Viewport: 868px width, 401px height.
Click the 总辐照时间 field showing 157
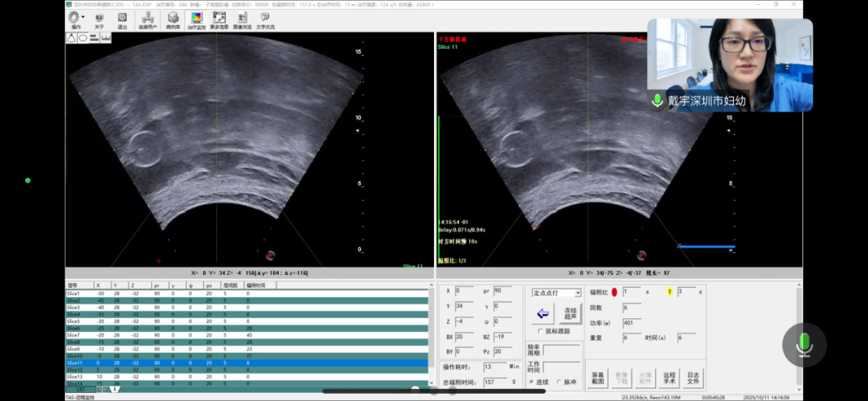[495, 383]
